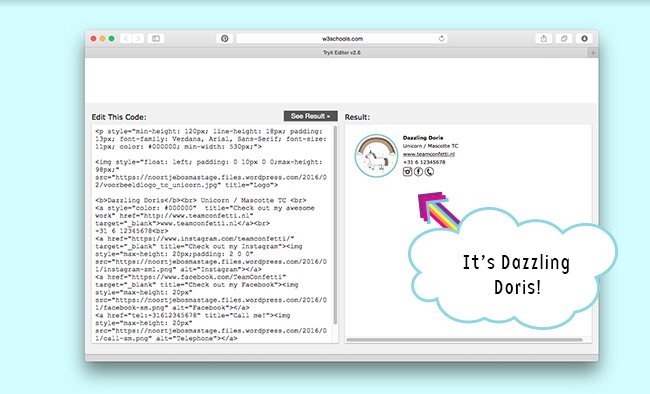Show all tabs overview icon
Viewport: 650px width, 394px height.
click(564, 39)
